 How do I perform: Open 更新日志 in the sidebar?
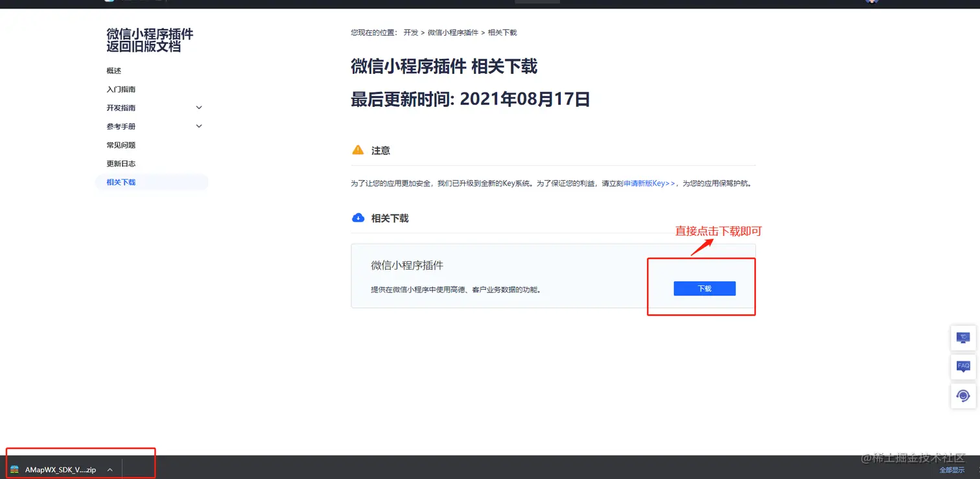click(x=121, y=164)
